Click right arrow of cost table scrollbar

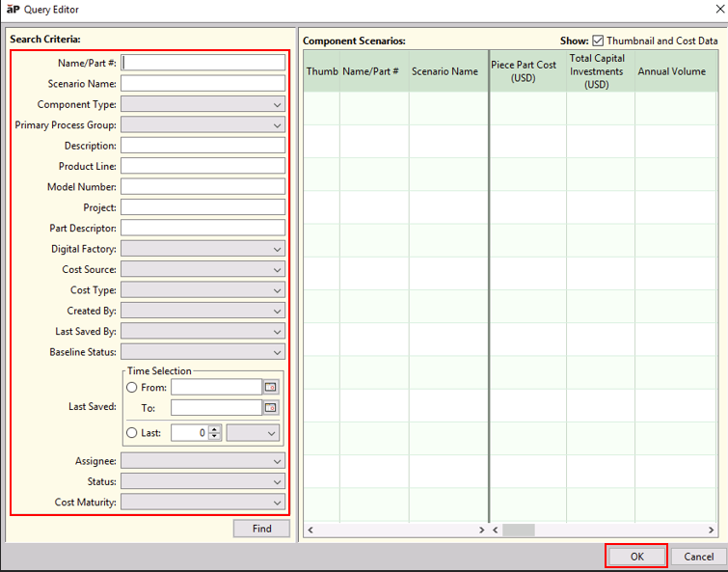pos(711,530)
